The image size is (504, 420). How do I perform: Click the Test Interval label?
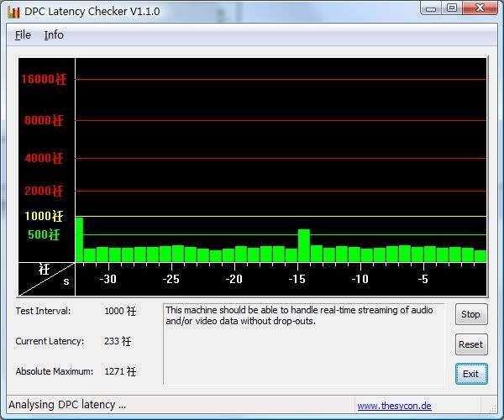tap(43, 311)
